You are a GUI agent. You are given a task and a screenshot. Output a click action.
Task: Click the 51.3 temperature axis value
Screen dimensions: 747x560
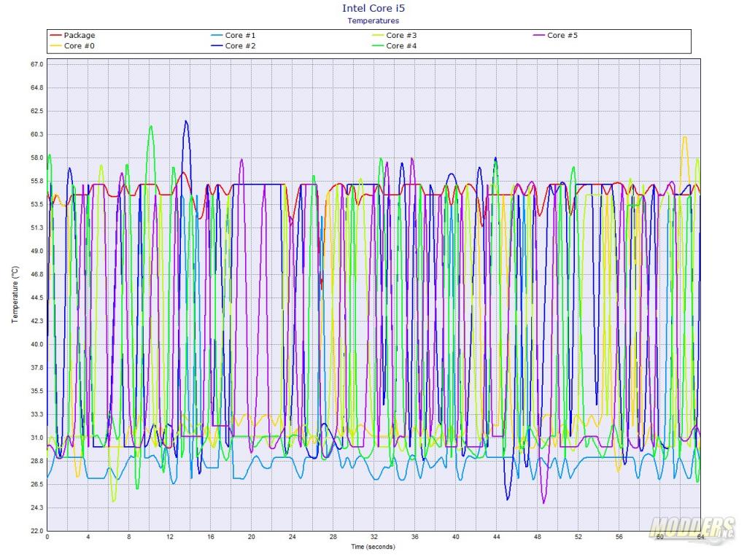(36, 227)
